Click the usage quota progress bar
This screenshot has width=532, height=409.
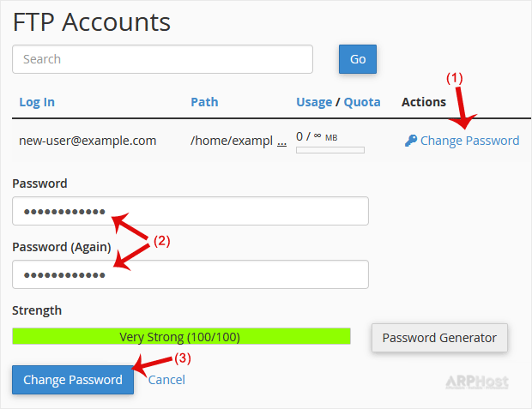point(329,150)
